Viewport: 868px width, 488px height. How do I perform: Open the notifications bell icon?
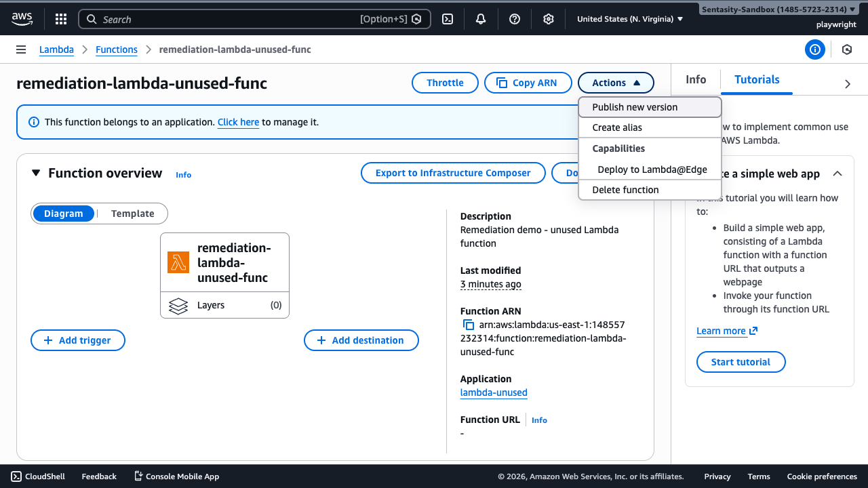coord(481,19)
